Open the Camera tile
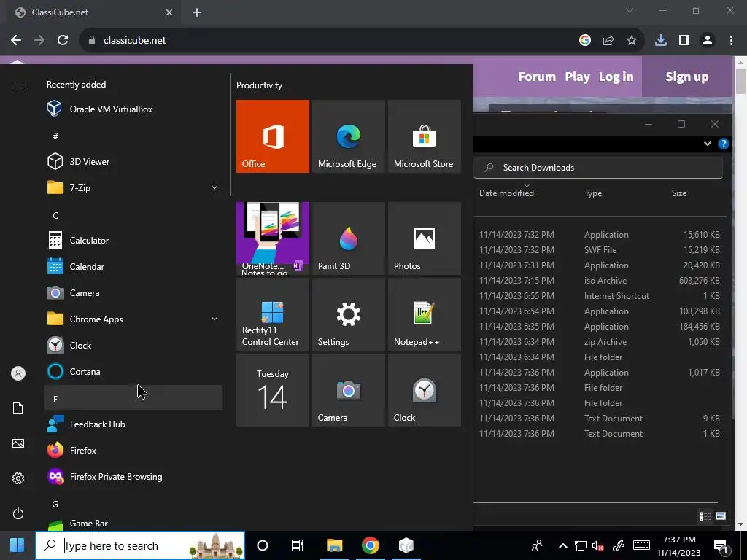 tap(348, 390)
